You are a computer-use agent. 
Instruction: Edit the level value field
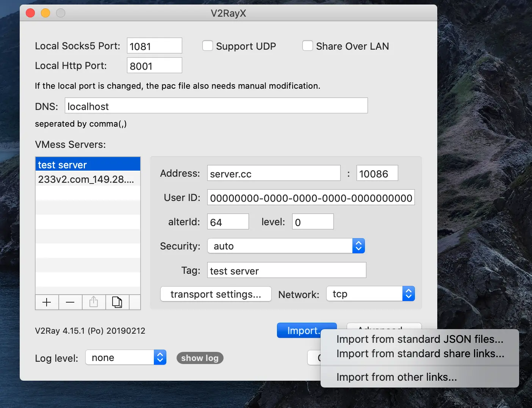313,222
